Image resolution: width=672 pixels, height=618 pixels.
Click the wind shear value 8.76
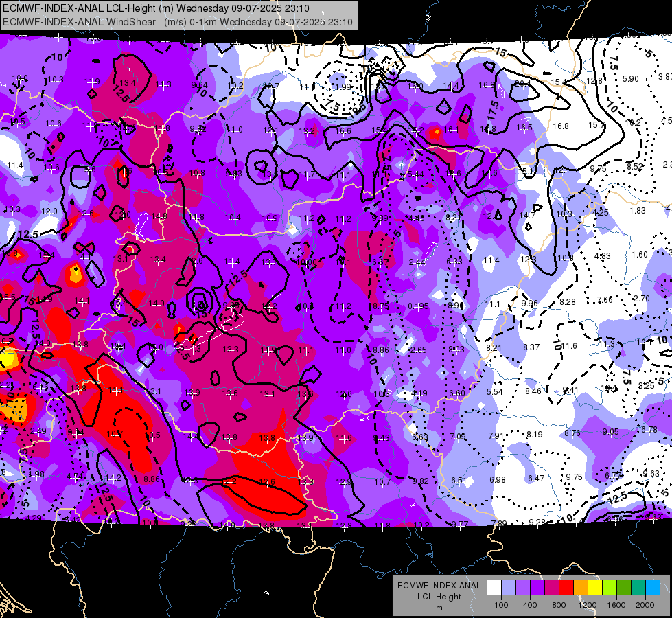pyautogui.click(x=572, y=433)
